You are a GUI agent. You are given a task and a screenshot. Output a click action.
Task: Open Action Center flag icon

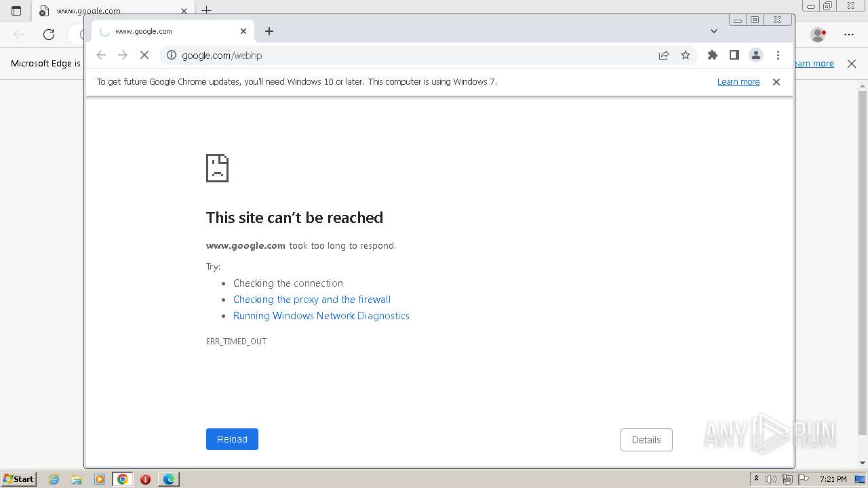[x=804, y=479]
